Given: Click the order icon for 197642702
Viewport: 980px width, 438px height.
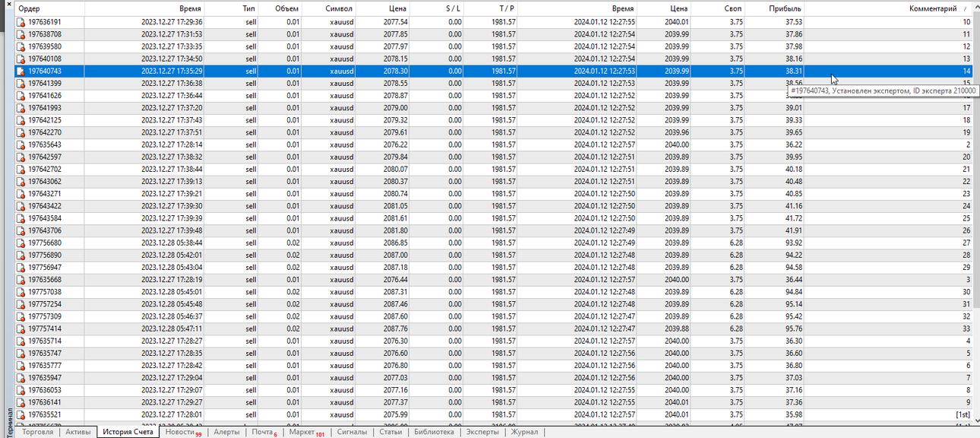Looking at the screenshot, I should pos(21,169).
